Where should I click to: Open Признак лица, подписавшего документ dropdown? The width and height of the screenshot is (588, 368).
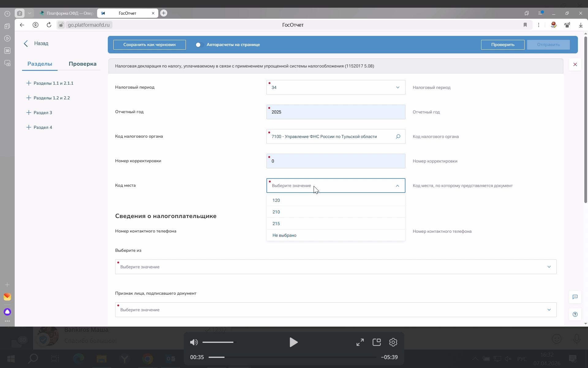pos(336,310)
